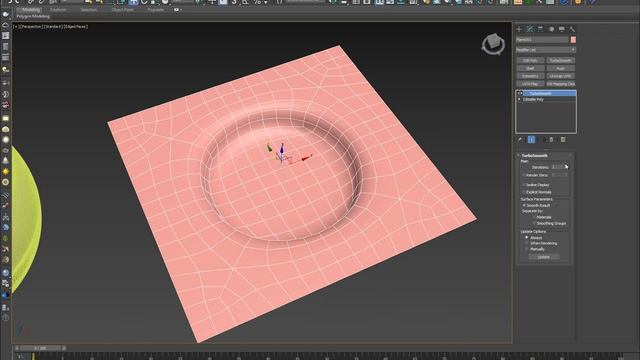Enable the Isoline Display checkbox
Viewport: 640px width, 360px height.
(x=524, y=185)
